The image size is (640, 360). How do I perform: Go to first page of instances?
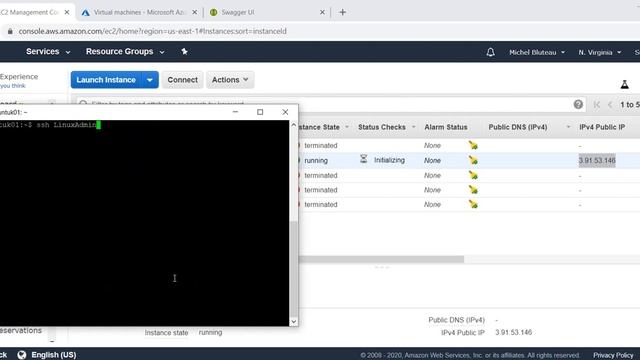[x=597, y=104]
